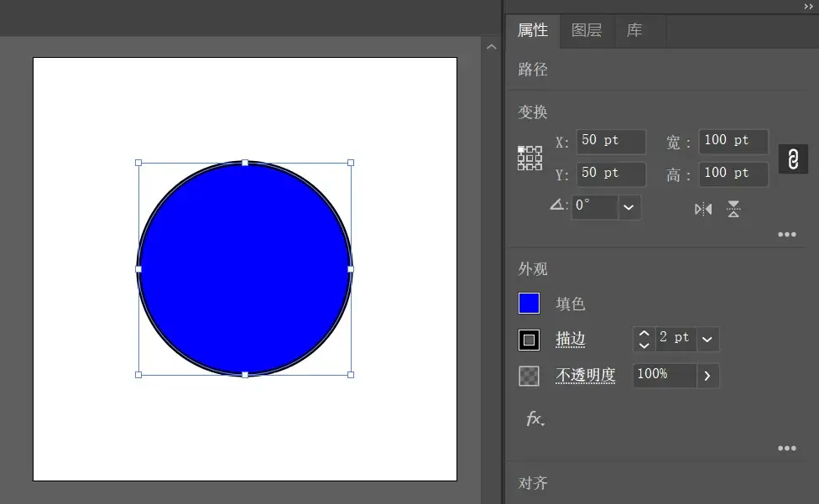Open the rotation angle dropdown

tap(629, 207)
